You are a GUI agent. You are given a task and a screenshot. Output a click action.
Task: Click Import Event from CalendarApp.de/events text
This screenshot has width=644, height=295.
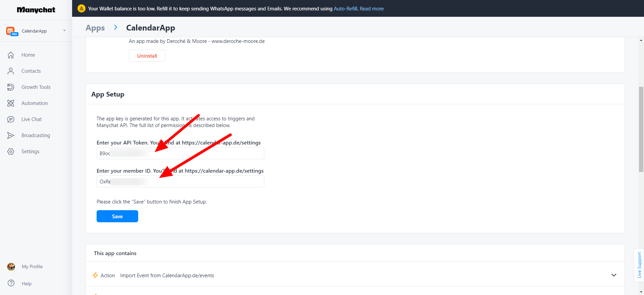click(167, 276)
